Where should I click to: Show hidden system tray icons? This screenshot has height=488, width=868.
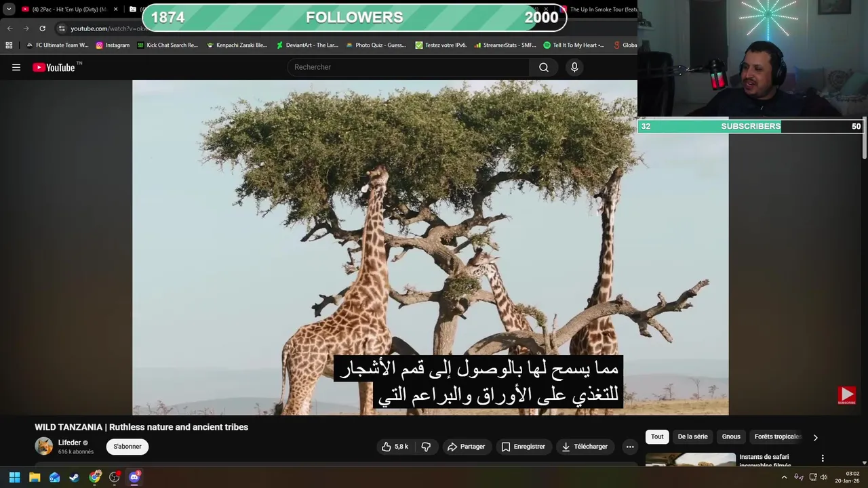pyautogui.click(x=784, y=477)
